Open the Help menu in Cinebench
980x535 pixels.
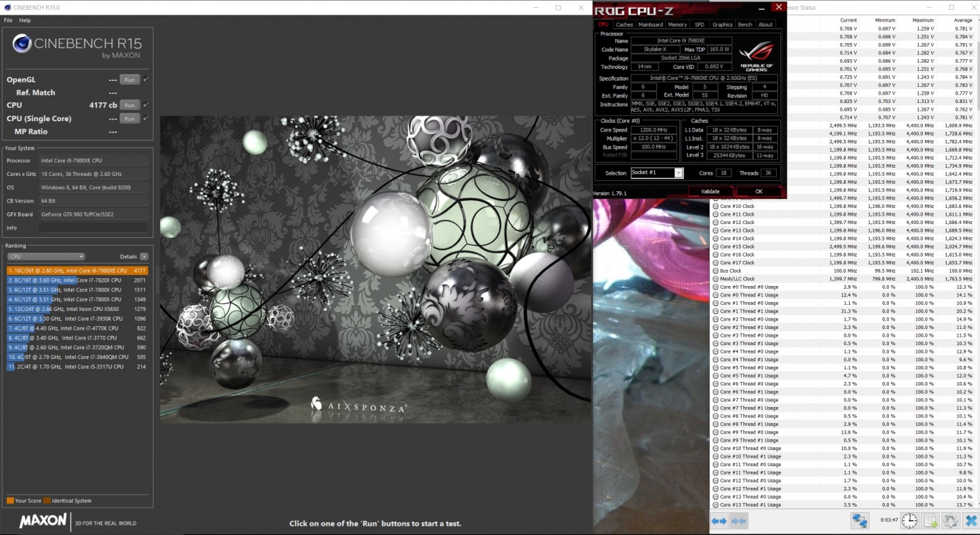tap(25, 20)
